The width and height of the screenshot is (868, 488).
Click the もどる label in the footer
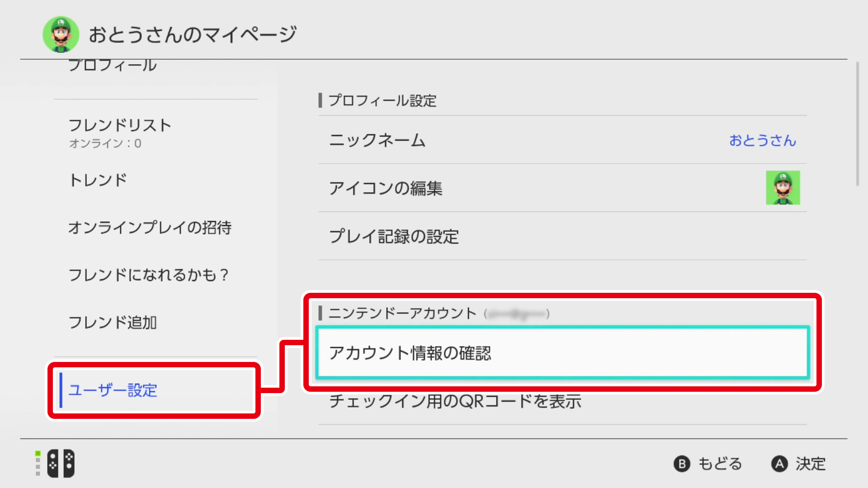(720, 464)
